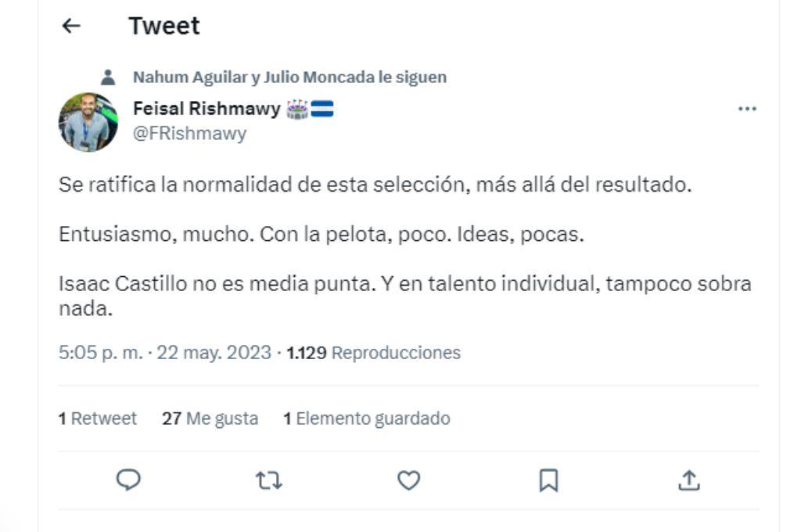Screen dimensions: 801x532
Task: Click the back arrow to leave the tweet
Action: click(70, 26)
